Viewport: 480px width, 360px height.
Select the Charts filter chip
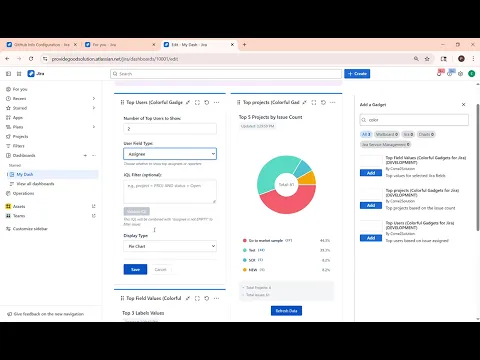click(x=426, y=134)
